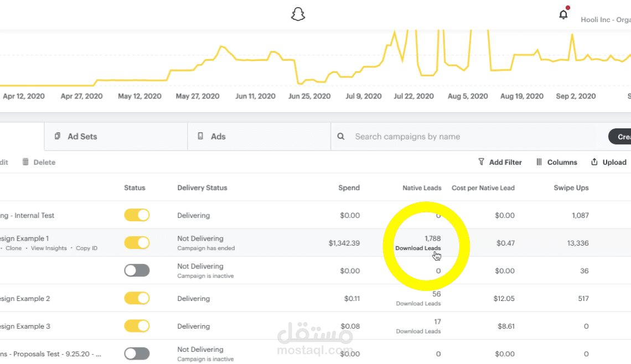
Task: Click the 1,087 swipe ups value
Action: pyautogui.click(x=580, y=215)
